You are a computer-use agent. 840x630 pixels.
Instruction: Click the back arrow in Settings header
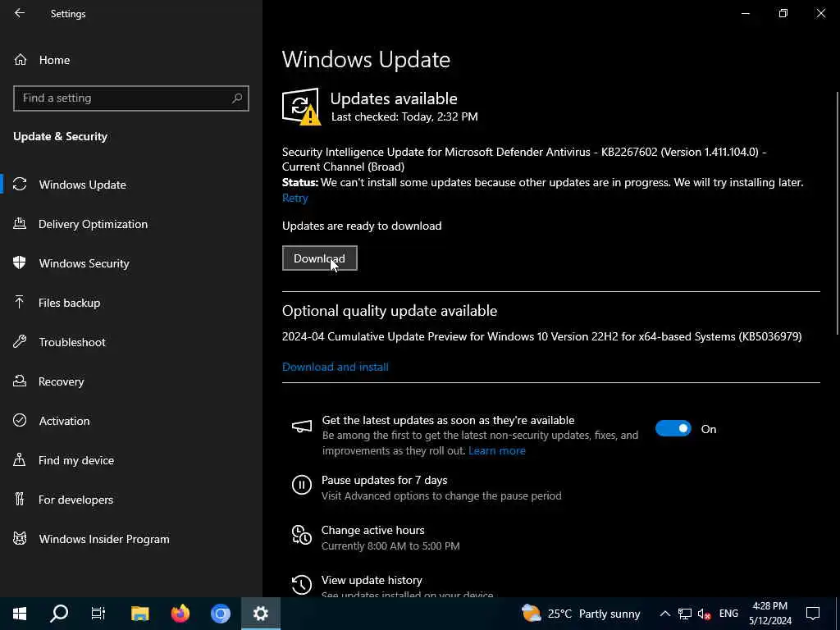coord(20,13)
